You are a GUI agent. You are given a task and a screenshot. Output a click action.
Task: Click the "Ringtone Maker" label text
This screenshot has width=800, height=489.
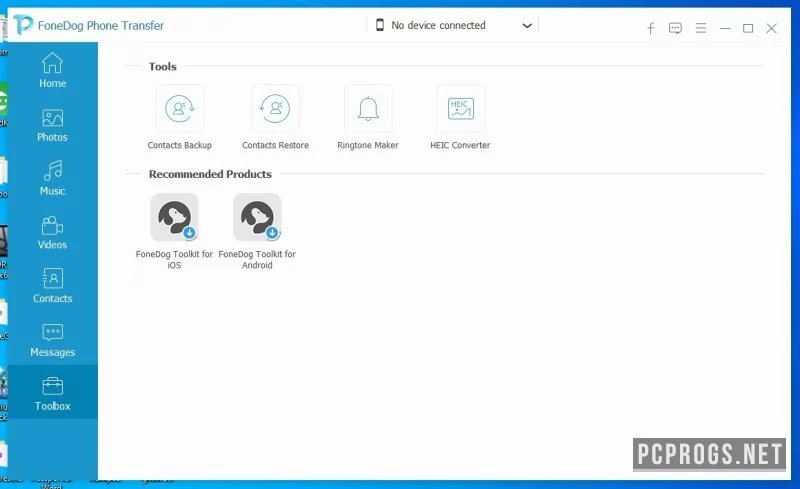(x=368, y=145)
